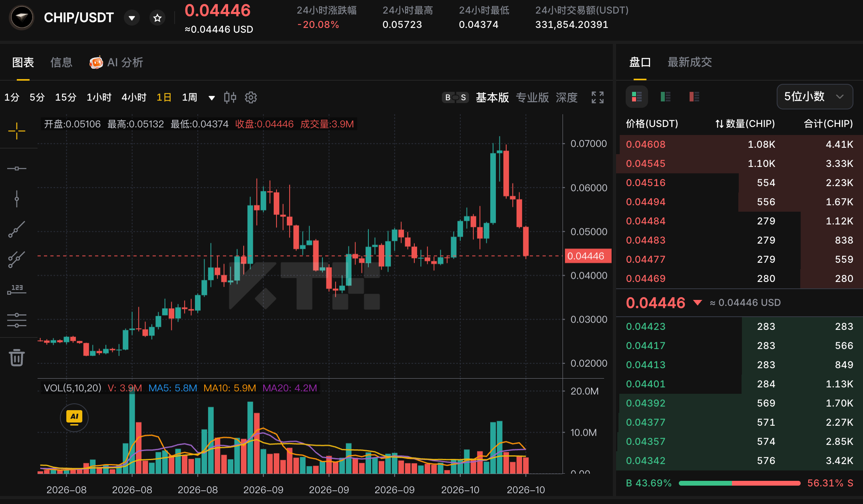Click the MA20: 4.2M volume label
863x504 pixels.
point(290,388)
